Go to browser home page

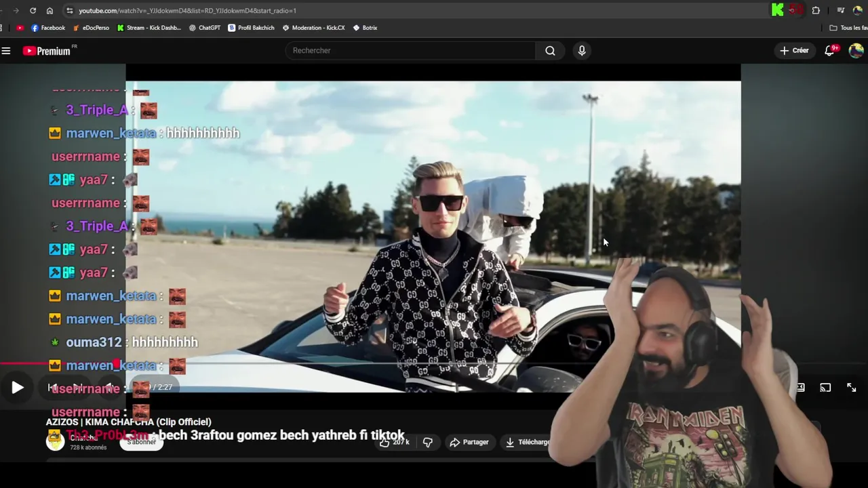click(x=50, y=11)
